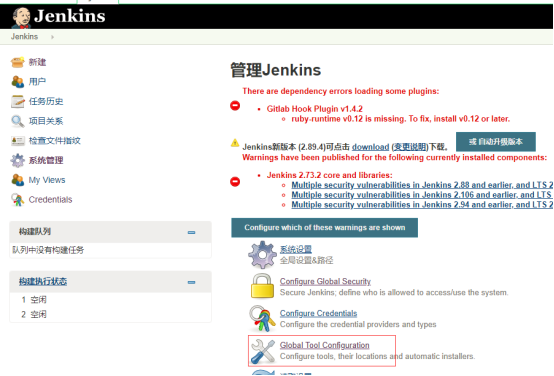
Task: Click the Credentials keys icon in sidebar
Action: tap(17, 200)
